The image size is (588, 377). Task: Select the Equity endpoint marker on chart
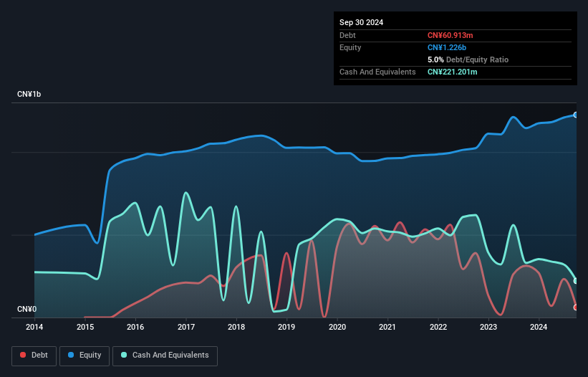576,115
